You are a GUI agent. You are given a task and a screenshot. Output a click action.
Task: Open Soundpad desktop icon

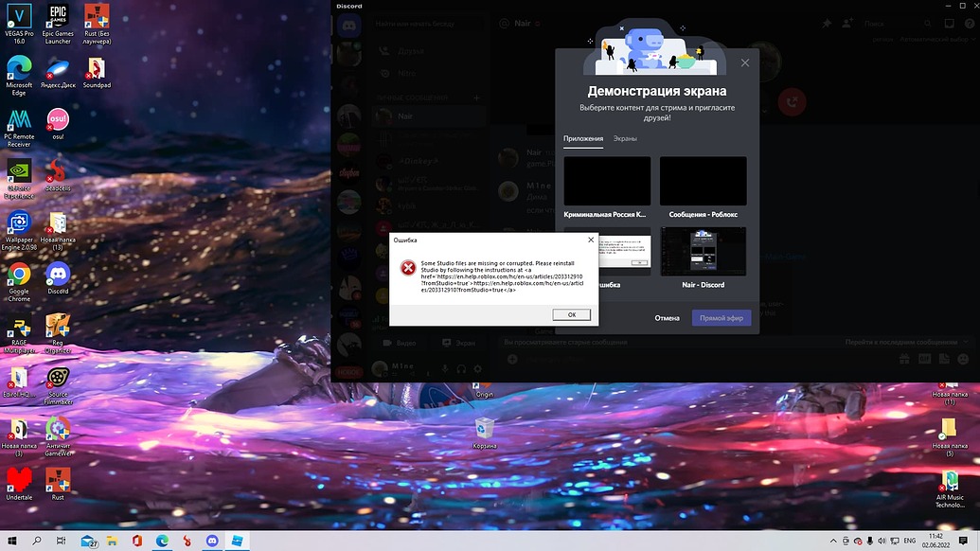click(97, 73)
